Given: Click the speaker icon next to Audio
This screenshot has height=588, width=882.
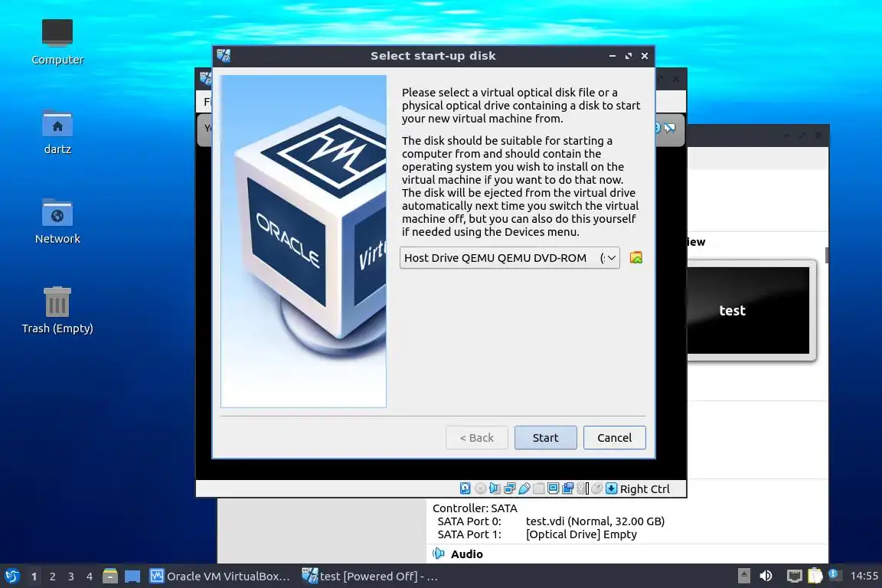Looking at the screenshot, I should click(439, 554).
